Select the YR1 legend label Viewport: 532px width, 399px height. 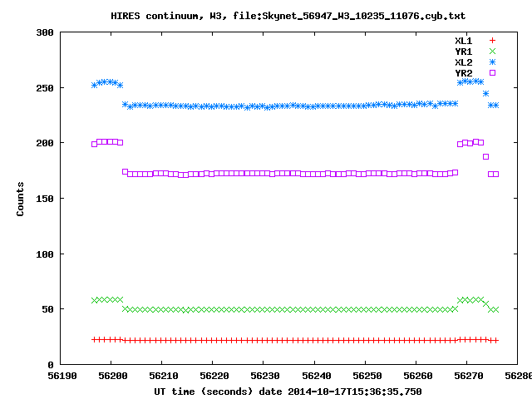[x=463, y=51]
